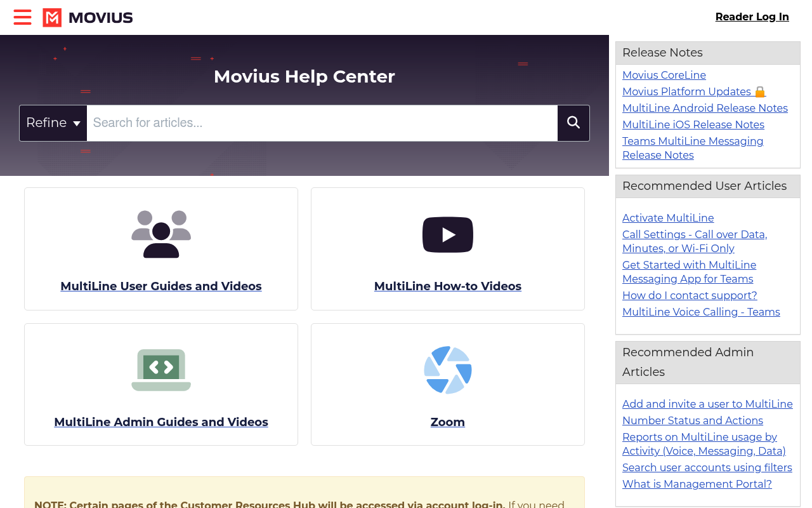Open Activate MultiLine article
The height and width of the screenshot is (508, 812).
click(668, 218)
